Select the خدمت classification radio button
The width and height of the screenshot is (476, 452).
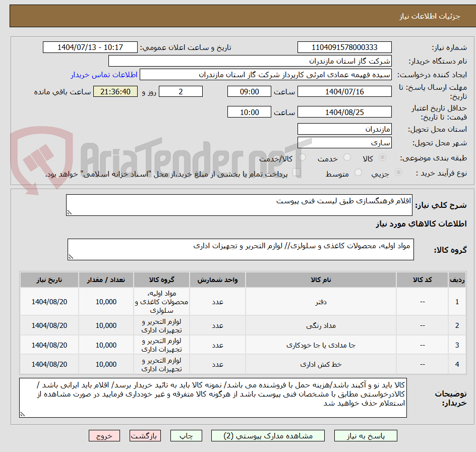pos(347,157)
